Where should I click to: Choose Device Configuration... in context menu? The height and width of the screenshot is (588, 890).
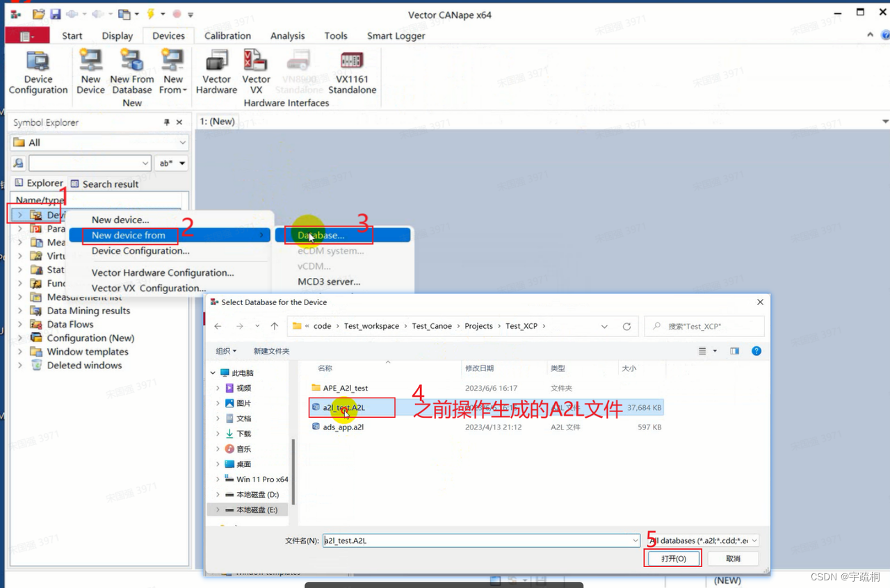(x=140, y=251)
